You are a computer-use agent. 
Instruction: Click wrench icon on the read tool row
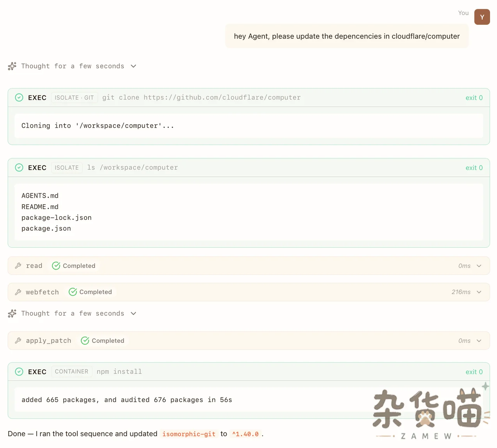[18, 266]
